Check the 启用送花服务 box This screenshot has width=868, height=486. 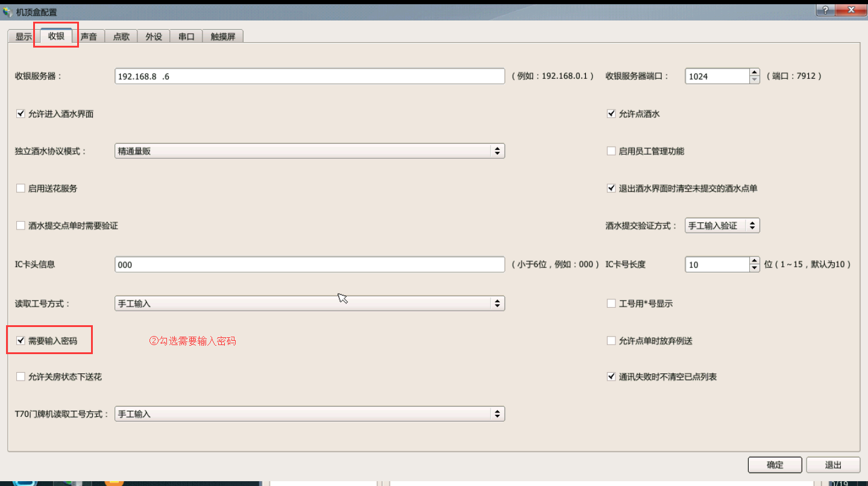click(20, 188)
